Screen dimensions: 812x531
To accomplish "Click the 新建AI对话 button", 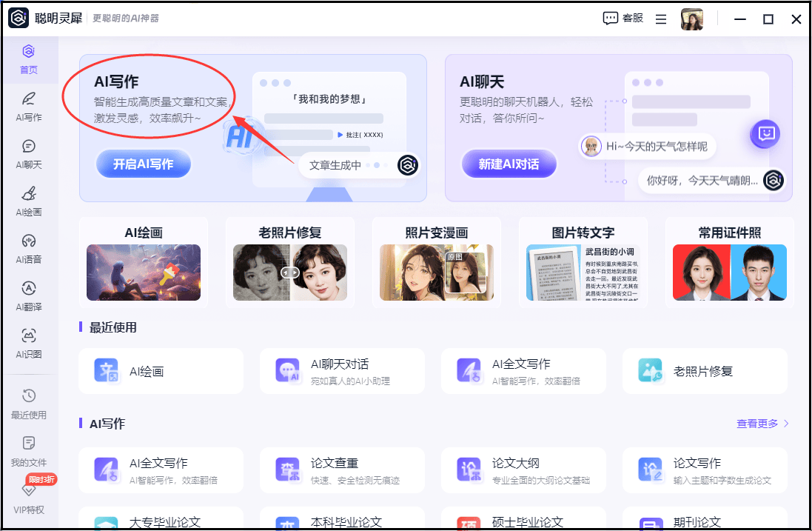I will click(509, 164).
